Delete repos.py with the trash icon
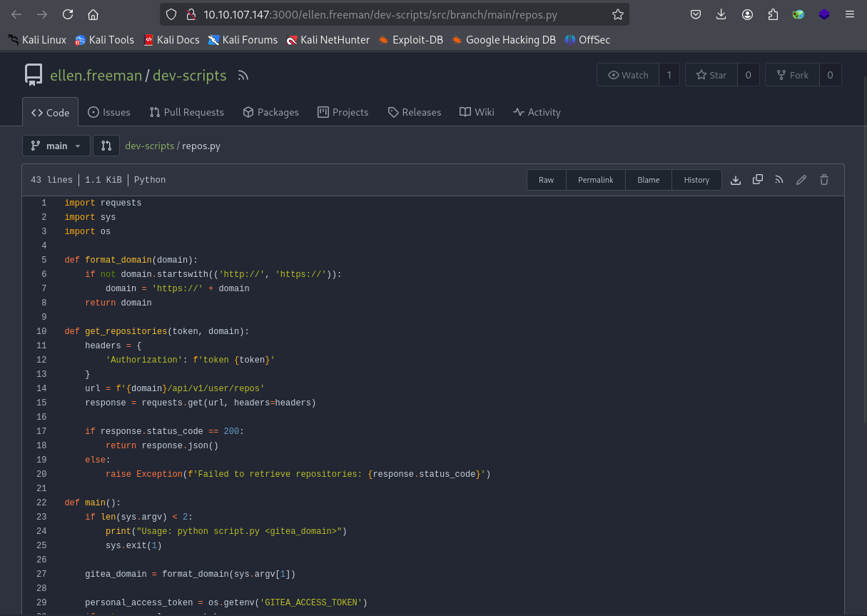Image resolution: width=867 pixels, height=616 pixels. tap(824, 180)
